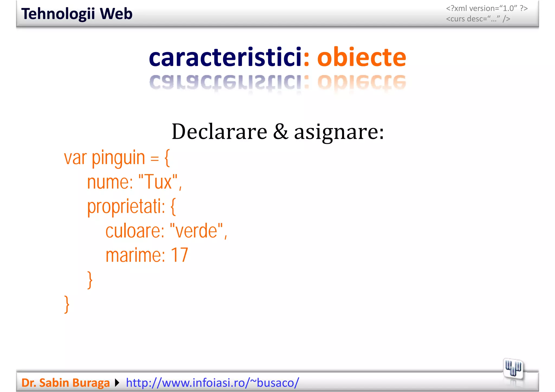The height and width of the screenshot is (392, 555).
Task: Select the 'caracteristici' word in the heading
Action: click(225, 57)
